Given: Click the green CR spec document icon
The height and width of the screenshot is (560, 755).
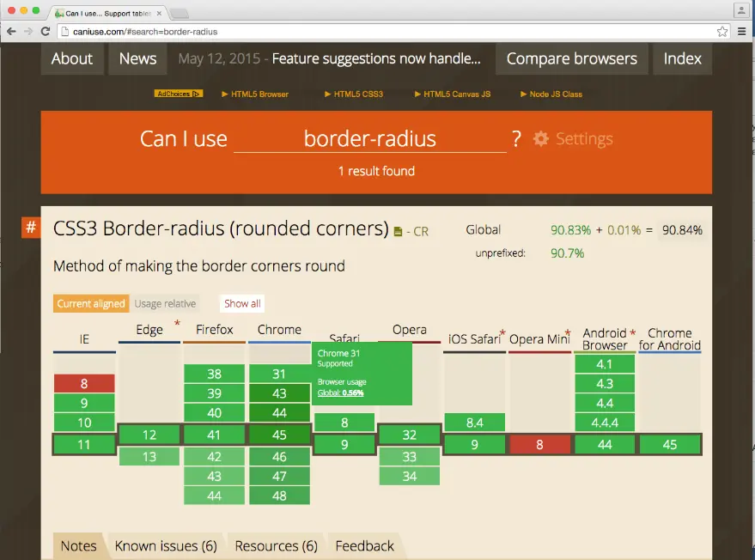Looking at the screenshot, I should tap(397, 231).
